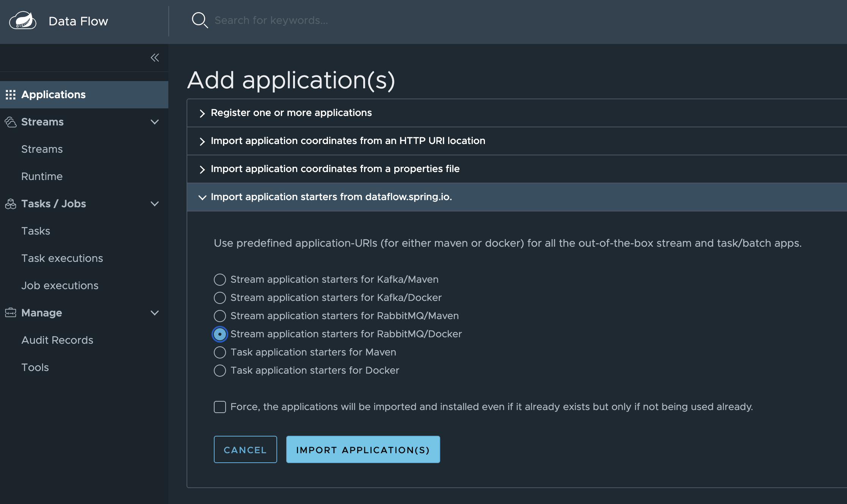Collapse the Manage sidebar group chevron
Viewport: 847px width, 504px height.
tap(155, 313)
